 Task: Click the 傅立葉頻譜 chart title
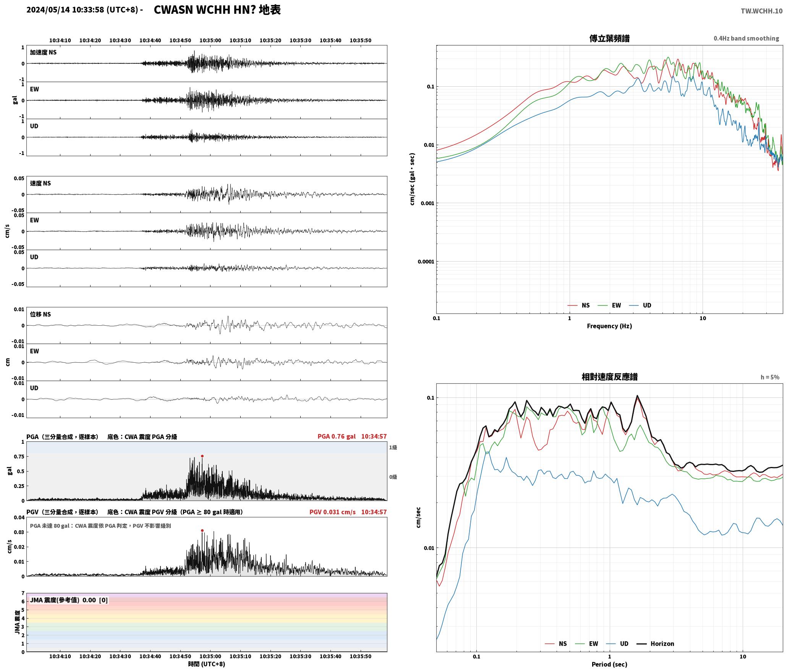tap(609, 38)
